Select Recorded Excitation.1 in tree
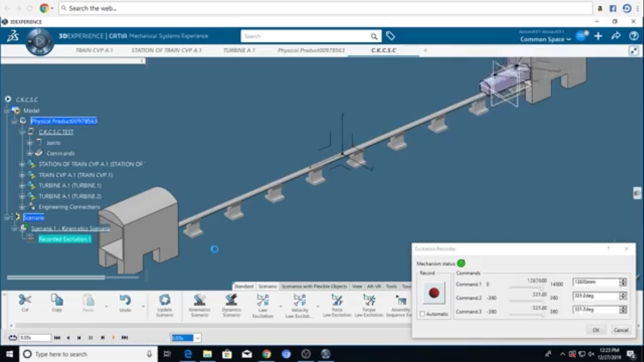 click(x=65, y=239)
